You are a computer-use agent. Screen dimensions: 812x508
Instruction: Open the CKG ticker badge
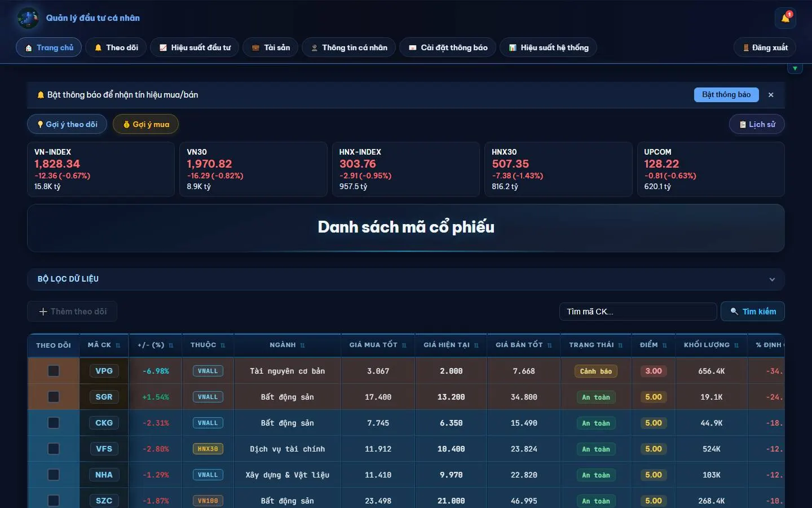pyautogui.click(x=104, y=423)
